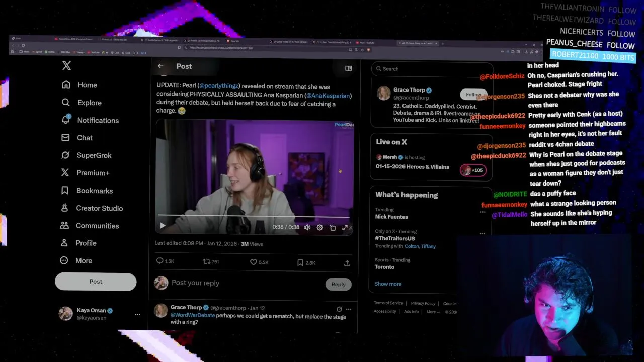
Task: Like the post with 5.2K likes
Action: point(254,262)
